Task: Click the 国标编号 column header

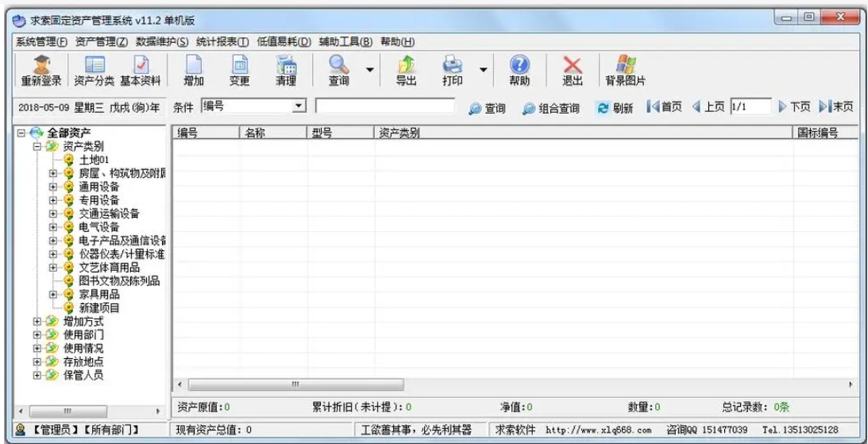Action: pos(825,133)
